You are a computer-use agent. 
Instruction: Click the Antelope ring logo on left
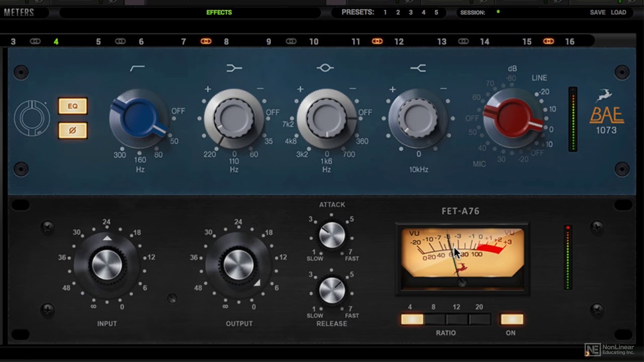point(32,118)
